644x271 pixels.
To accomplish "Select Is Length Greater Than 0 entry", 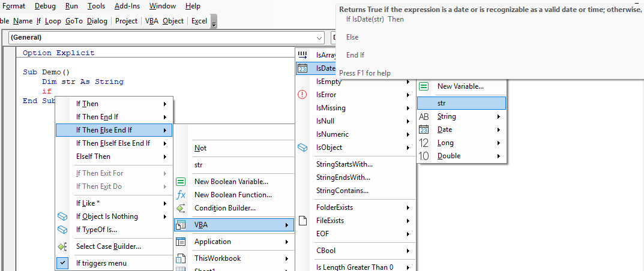I will (x=355, y=267).
